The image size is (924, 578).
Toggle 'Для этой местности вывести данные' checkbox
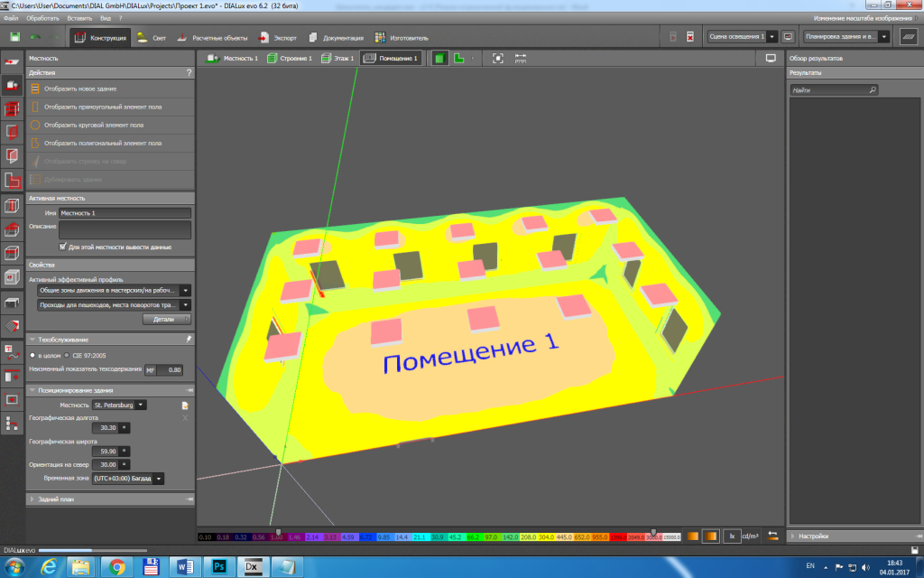[62, 247]
